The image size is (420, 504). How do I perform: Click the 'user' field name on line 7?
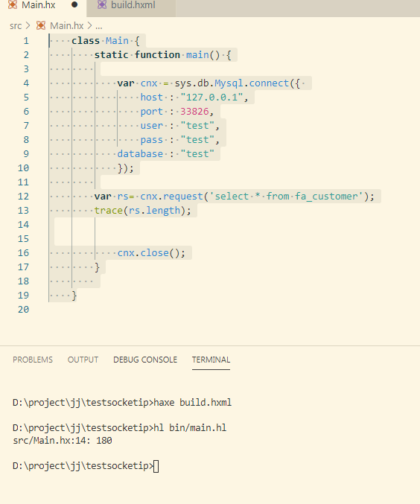pyautogui.click(x=151, y=126)
